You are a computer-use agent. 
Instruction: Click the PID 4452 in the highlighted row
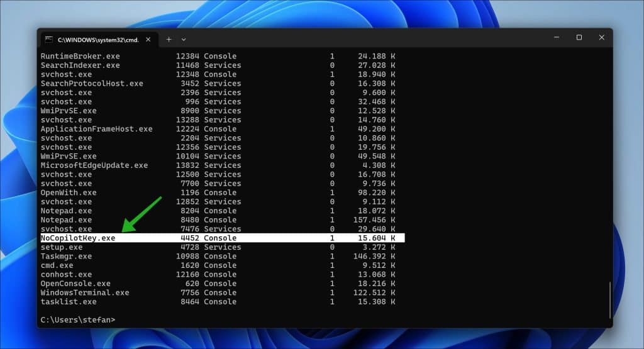tap(189, 238)
